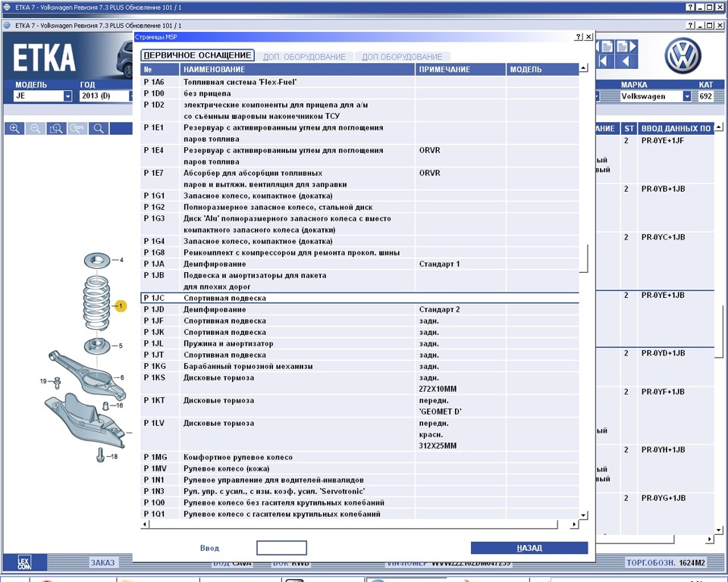Select row 1JA Демпфирование Стандарт 1
This screenshot has height=582, width=728.
tap(359, 264)
